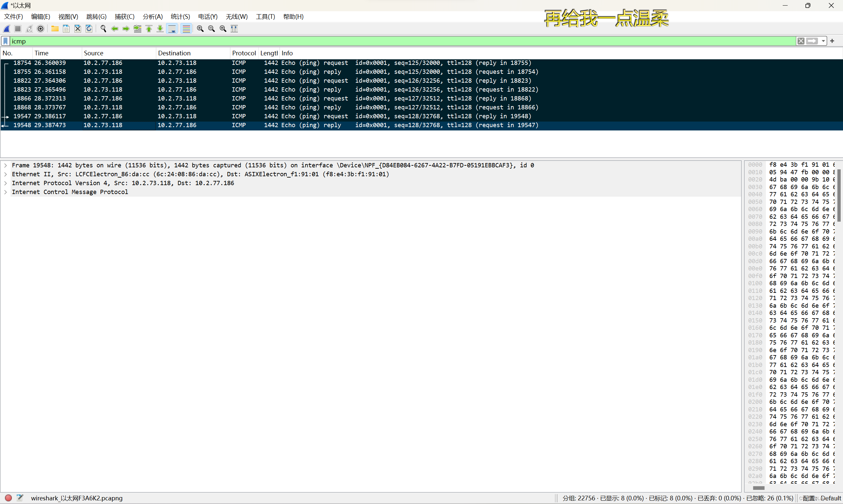Open the 视图(V) menu
843x504 pixels.
click(68, 17)
